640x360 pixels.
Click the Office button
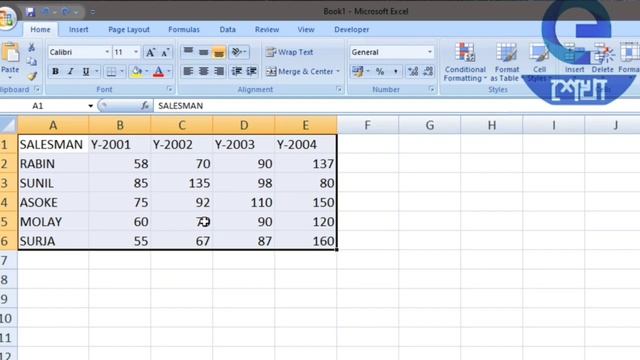[x=7, y=18]
